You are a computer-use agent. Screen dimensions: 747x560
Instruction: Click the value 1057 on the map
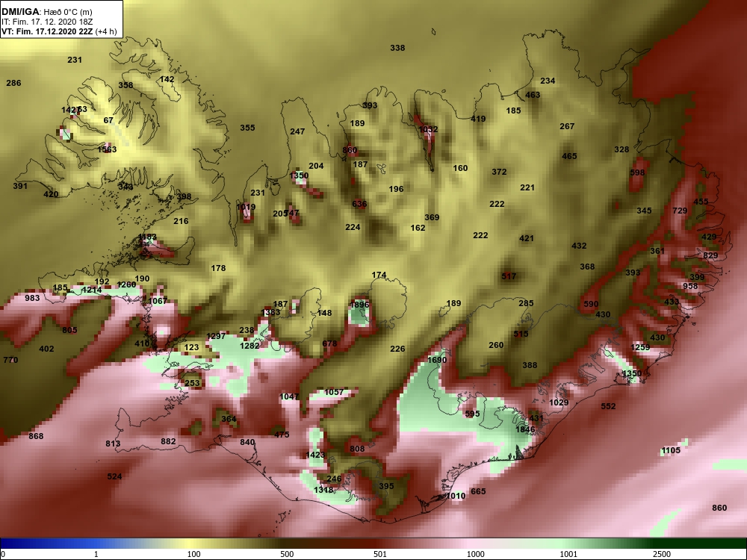pos(334,392)
